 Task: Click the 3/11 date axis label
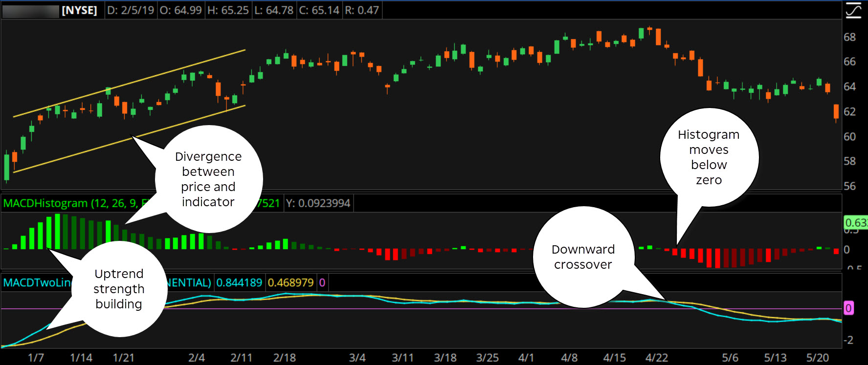tap(402, 358)
